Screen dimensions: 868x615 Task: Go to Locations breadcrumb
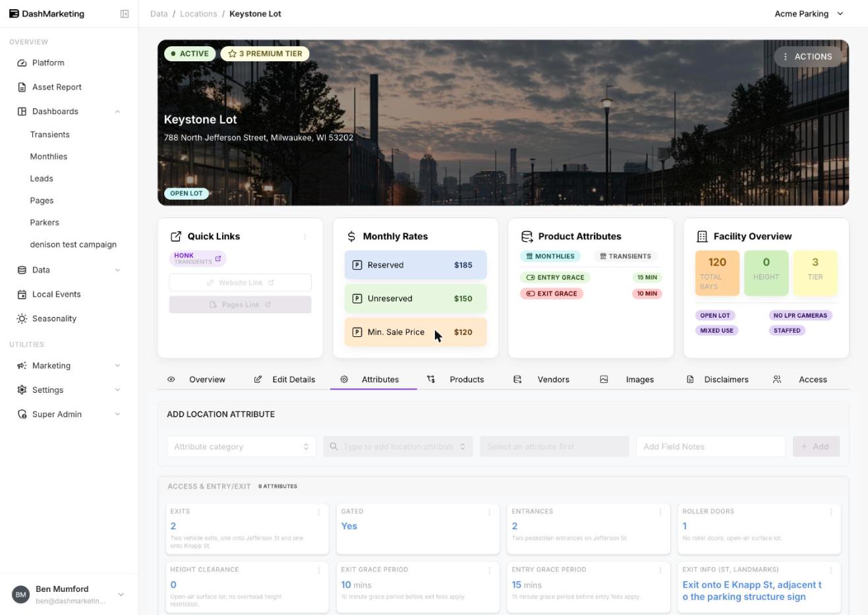198,14
